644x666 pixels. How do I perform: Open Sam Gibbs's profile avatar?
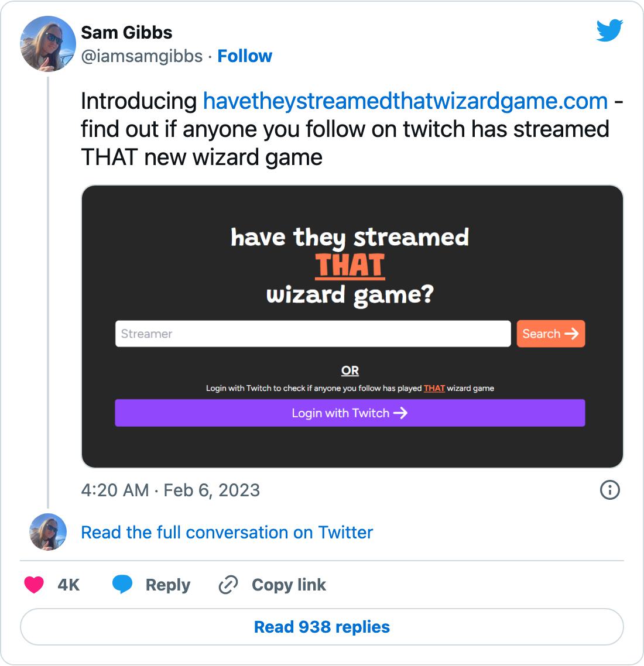click(x=48, y=43)
